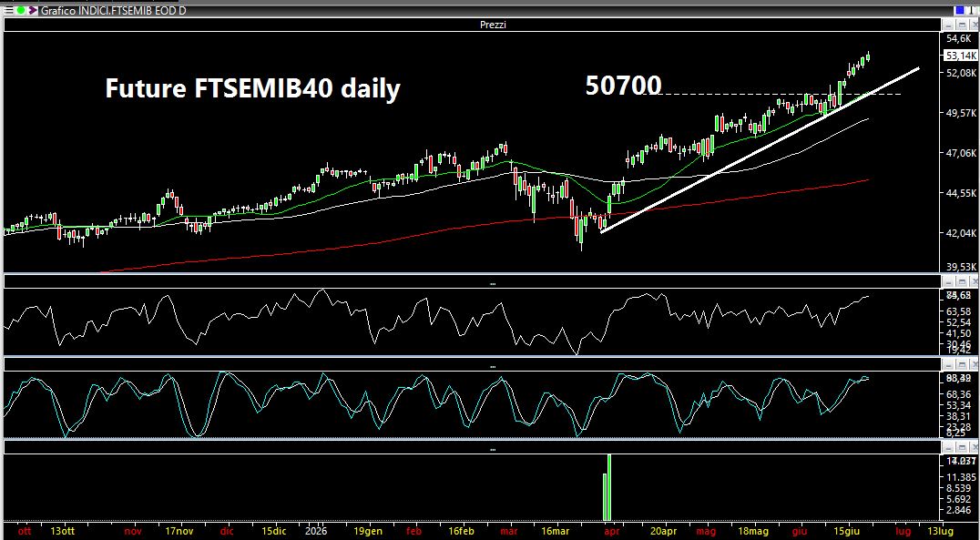Maximize the green volume histogram panel
Screen dimensions: 980x540
[x=961, y=447]
